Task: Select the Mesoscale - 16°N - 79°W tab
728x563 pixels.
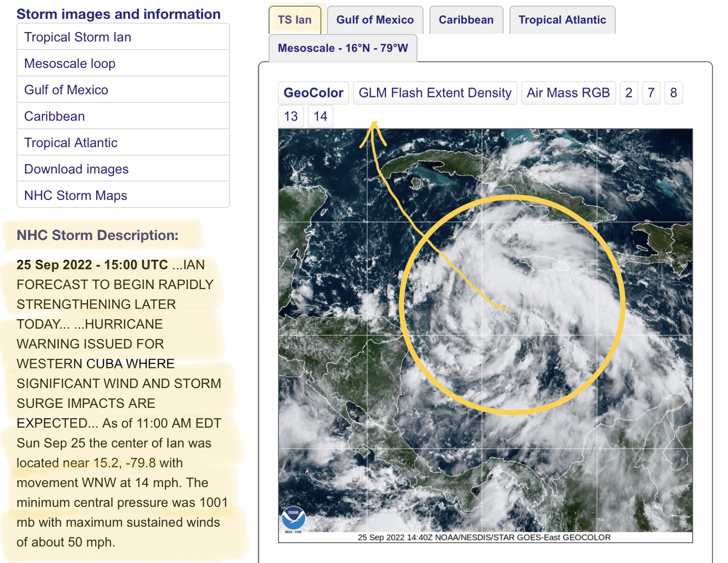Action: (x=343, y=48)
